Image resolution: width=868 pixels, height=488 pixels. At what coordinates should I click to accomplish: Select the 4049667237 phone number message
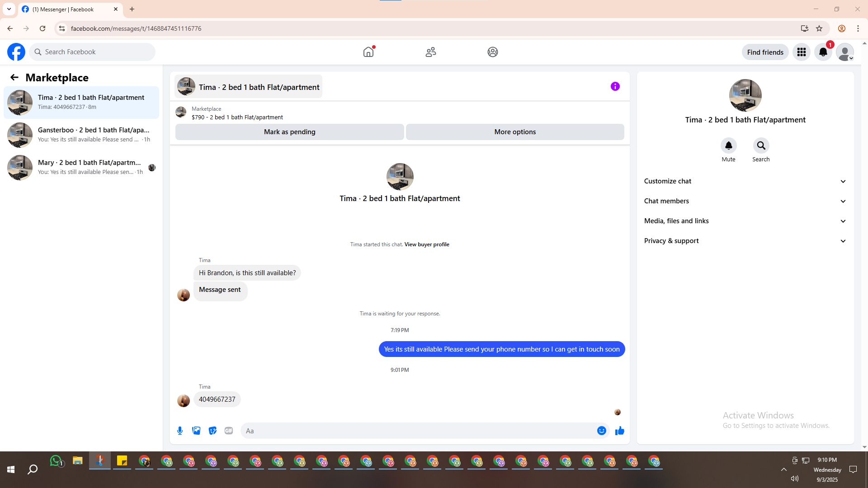[x=217, y=399]
